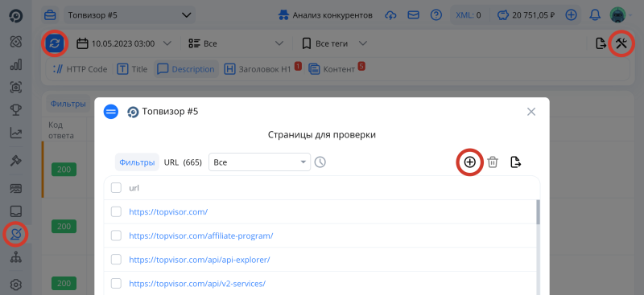Click the Фильтры button in the dialog
The height and width of the screenshot is (295, 644).
(x=137, y=162)
